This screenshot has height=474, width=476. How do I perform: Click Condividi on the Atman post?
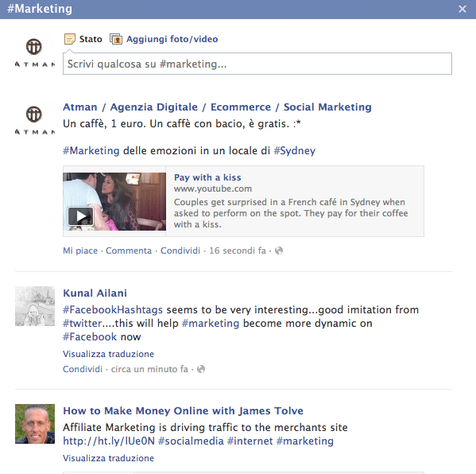[180, 251]
